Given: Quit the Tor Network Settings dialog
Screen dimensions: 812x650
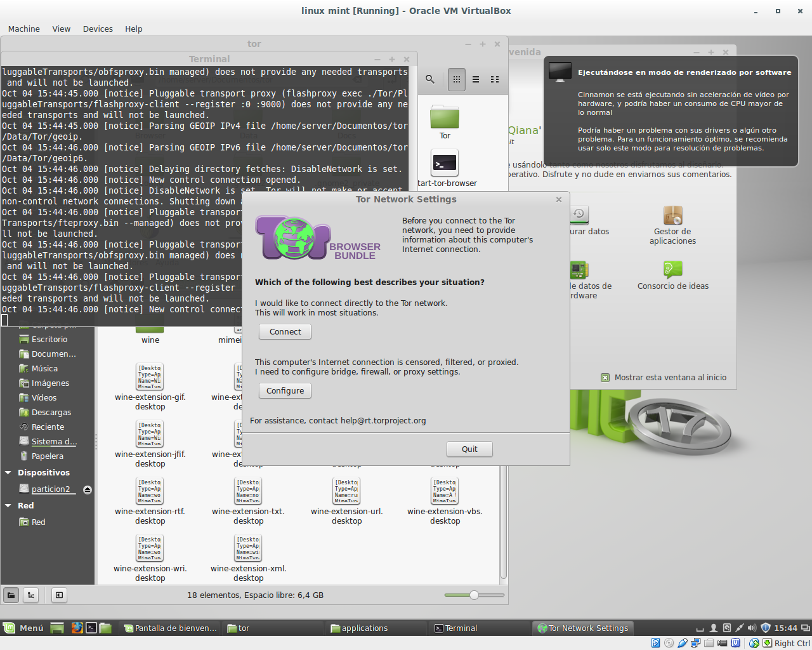Looking at the screenshot, I should point(469,449).
